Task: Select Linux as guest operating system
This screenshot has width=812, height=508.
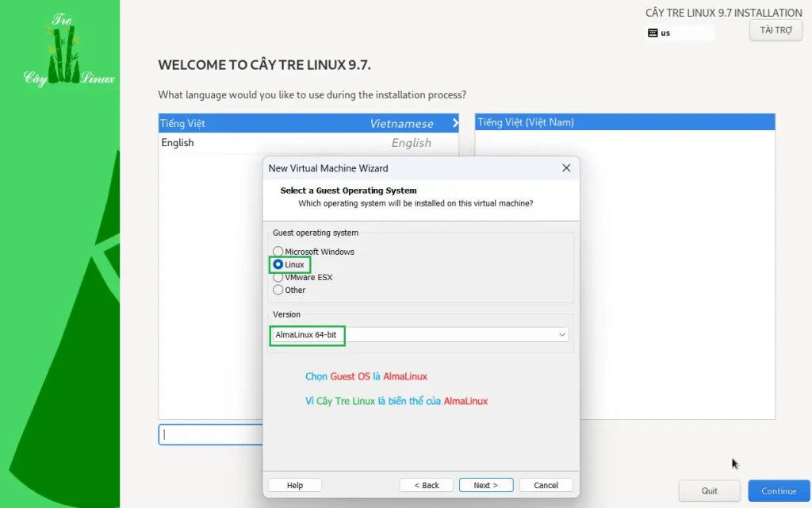Action: [278, 264]
